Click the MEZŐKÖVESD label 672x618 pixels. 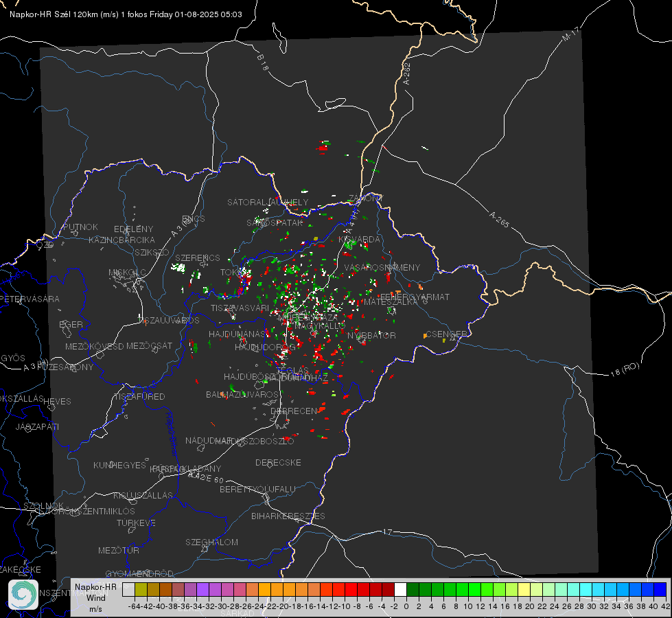click(x=94, y=346)
